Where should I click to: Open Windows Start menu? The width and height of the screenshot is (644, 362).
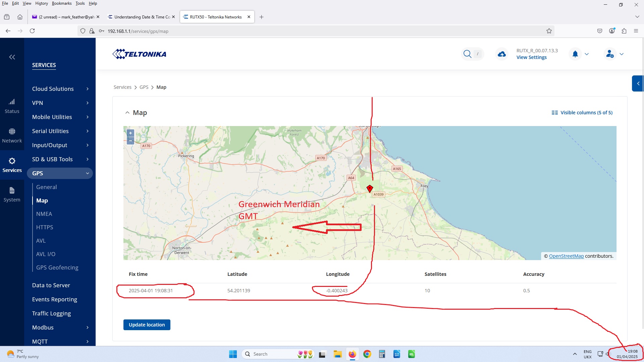pyautogui.click(x=233, y=354)
